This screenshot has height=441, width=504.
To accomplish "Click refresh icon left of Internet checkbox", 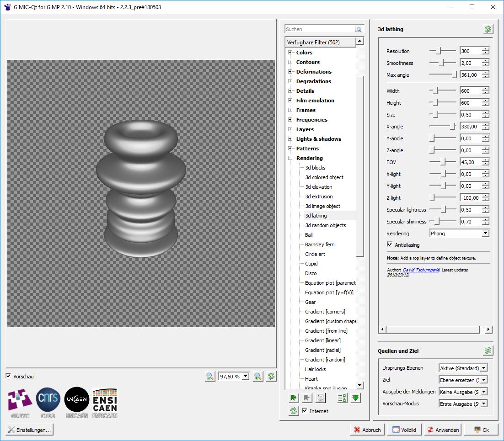I will pos(293,411).
